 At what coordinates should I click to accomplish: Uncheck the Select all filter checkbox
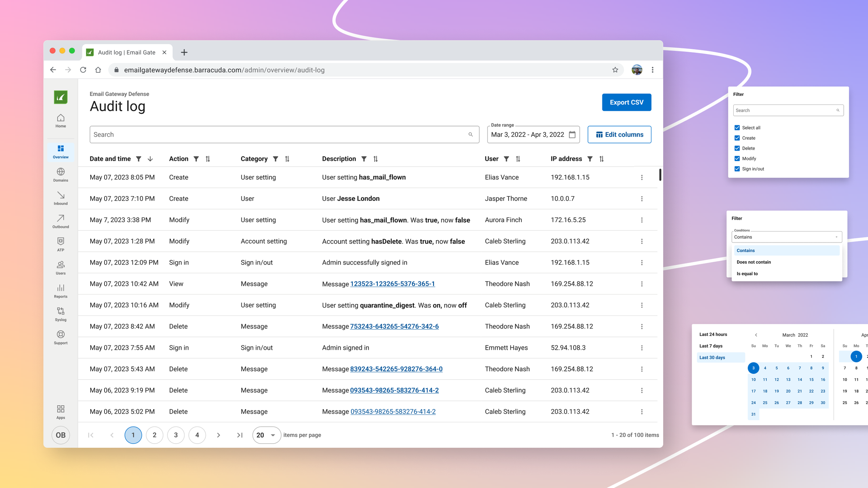point(737,128)
